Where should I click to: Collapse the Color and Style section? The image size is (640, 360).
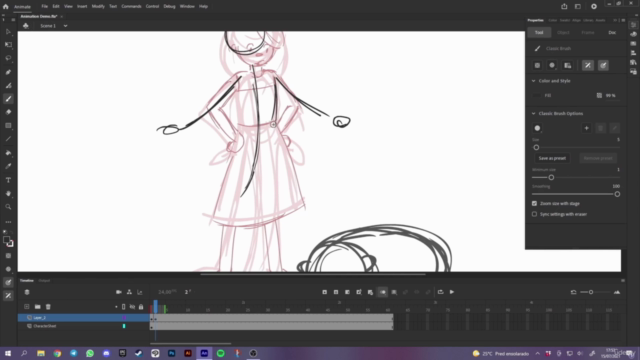click(533, 81)
